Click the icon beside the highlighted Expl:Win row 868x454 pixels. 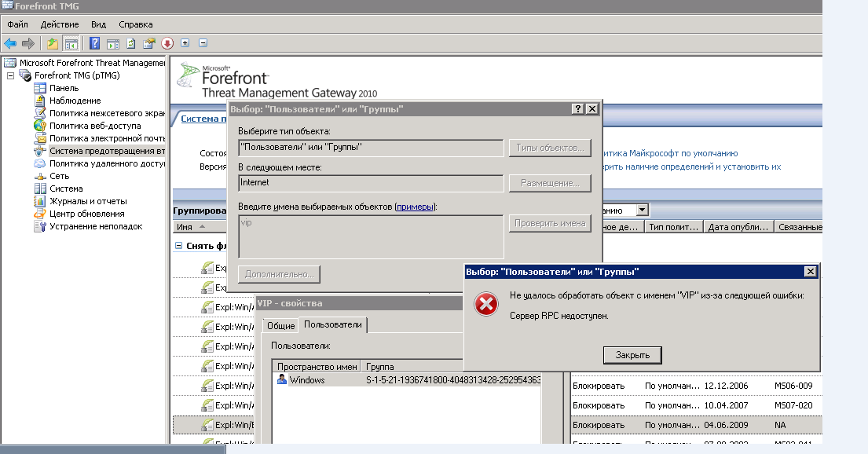tap(207, 425)
